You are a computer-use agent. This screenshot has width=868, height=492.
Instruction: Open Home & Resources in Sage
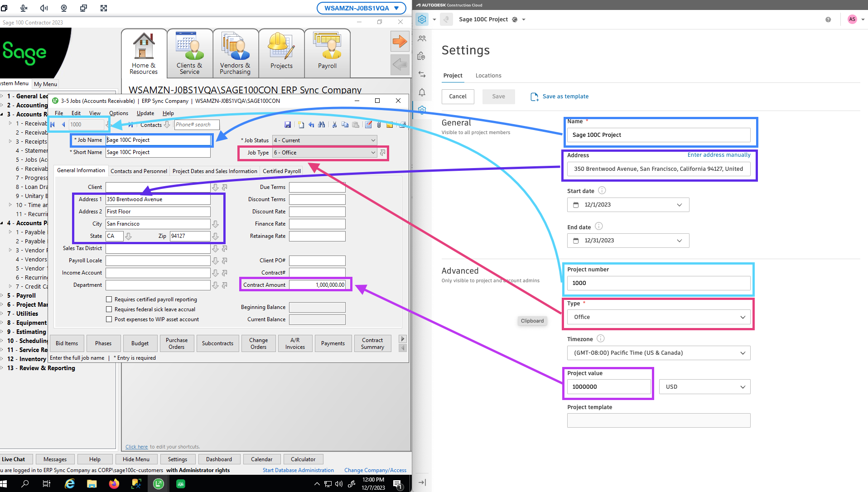(144, 53)
